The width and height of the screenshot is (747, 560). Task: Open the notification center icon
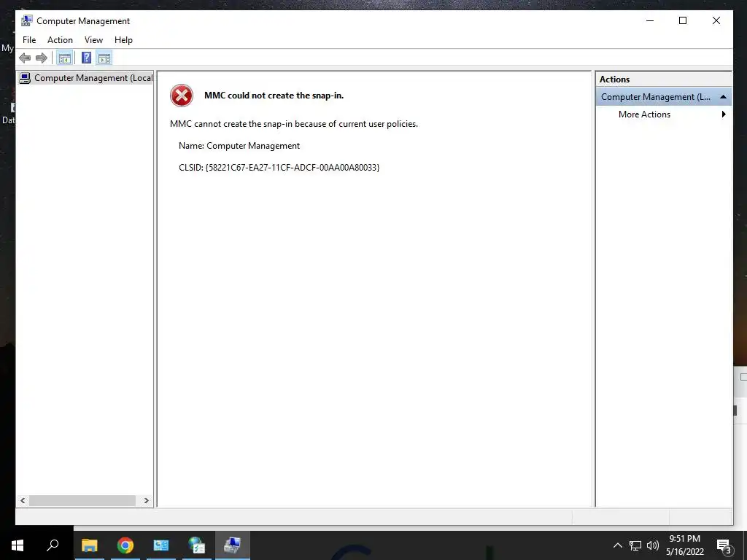tap(724, 545)
